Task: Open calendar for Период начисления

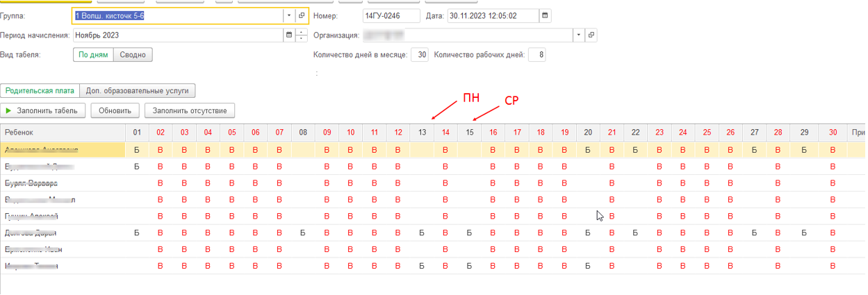Action: [x=288, y=35]
